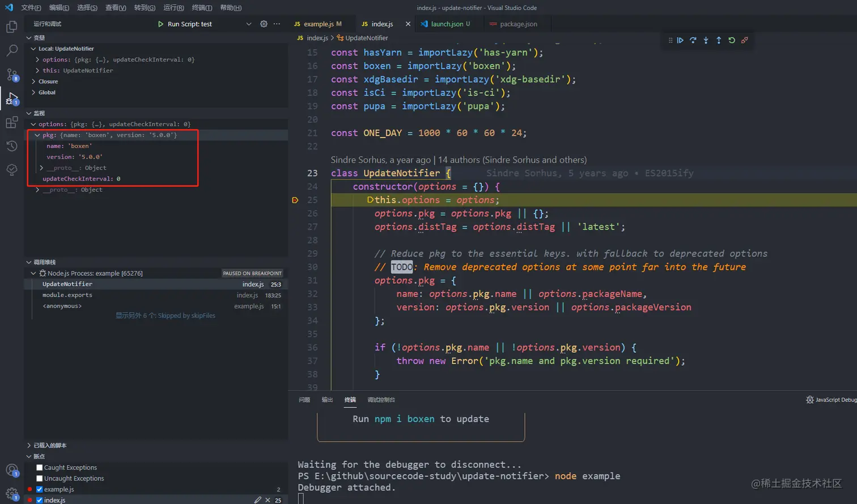Open the Run Script: test configuration dropdown
The height and width of the screenshot is (504, 857).
click(248, 24)
